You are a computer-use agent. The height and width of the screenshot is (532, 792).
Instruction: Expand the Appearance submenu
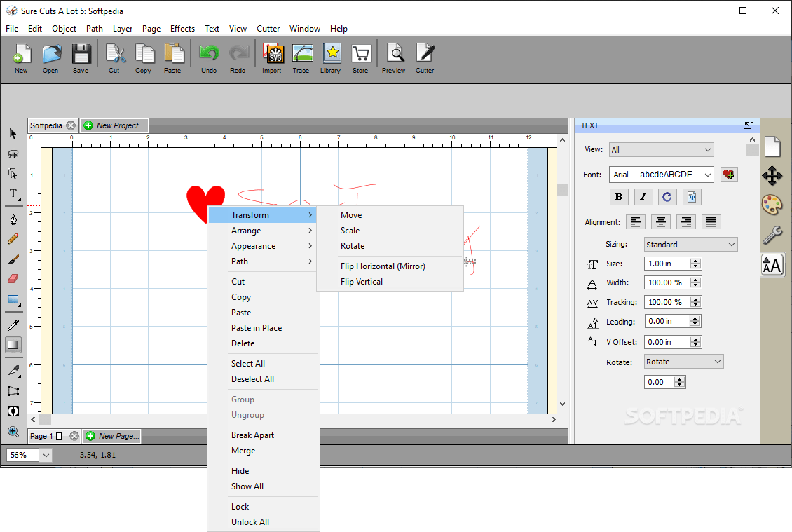[263, 246]
